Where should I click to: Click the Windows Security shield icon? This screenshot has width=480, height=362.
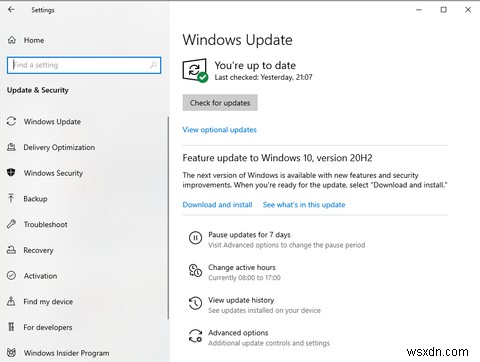click(11, 173)
